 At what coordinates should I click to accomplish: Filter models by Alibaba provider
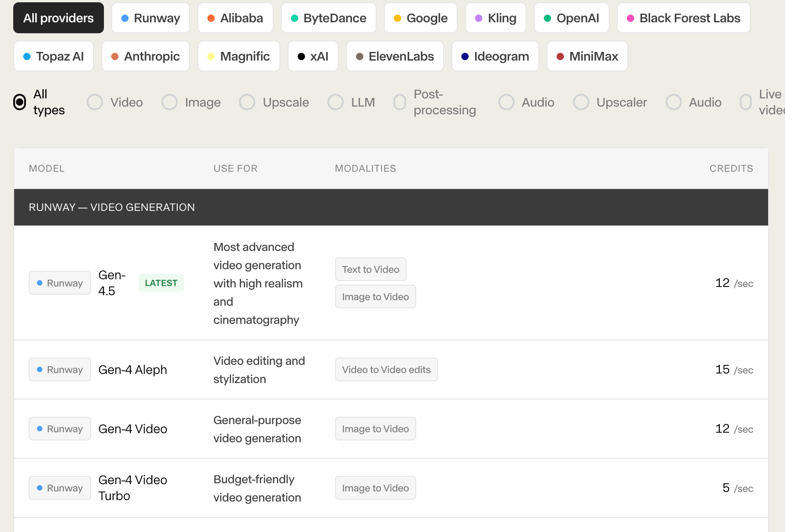pos(235,18)
